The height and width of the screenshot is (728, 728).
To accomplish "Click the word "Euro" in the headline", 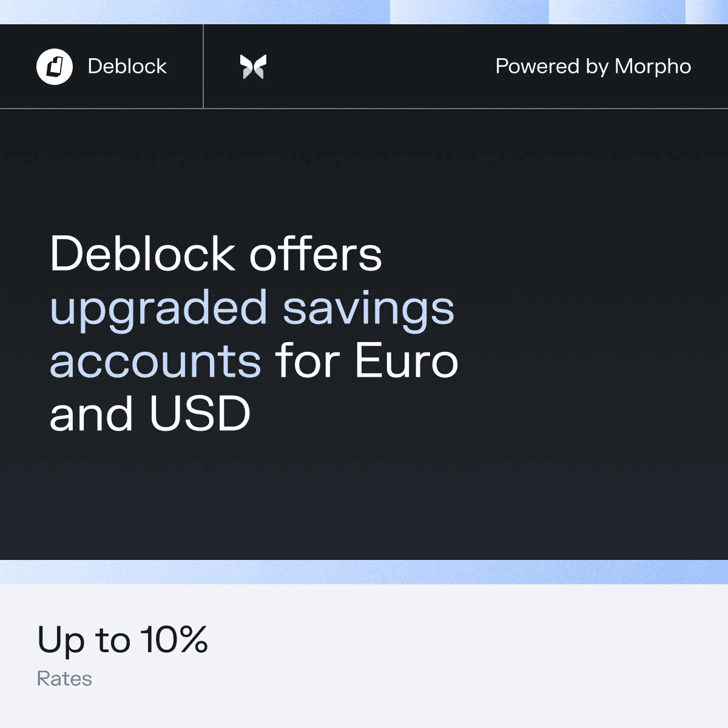I will (x=406, y=361).
